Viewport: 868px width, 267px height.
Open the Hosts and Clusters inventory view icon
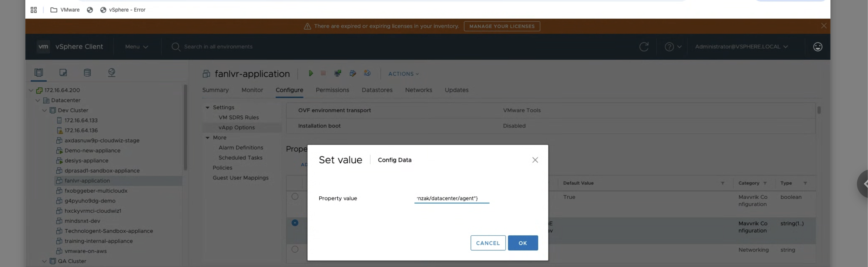(x=39, y=73)
